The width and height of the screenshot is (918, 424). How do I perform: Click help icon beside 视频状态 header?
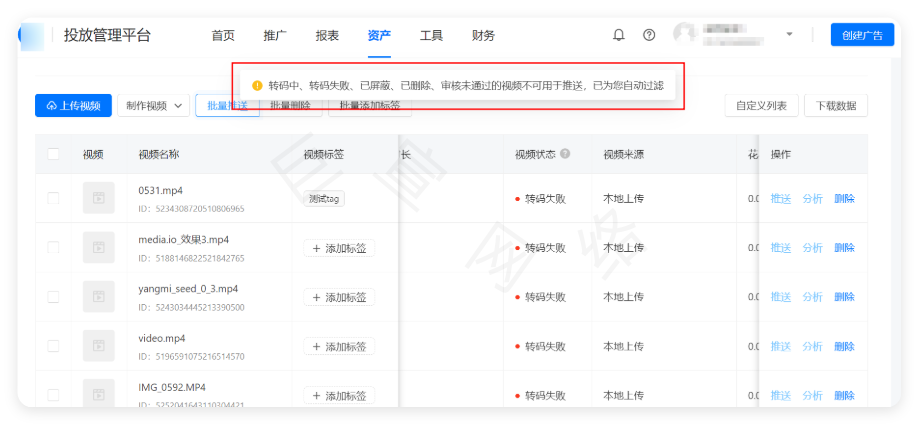pos(564,154)
